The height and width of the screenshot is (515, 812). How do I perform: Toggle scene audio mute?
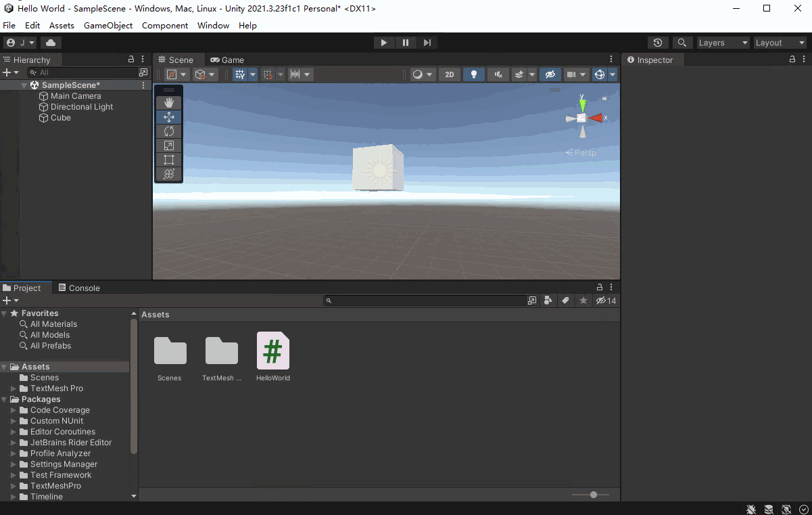point(498,74)
